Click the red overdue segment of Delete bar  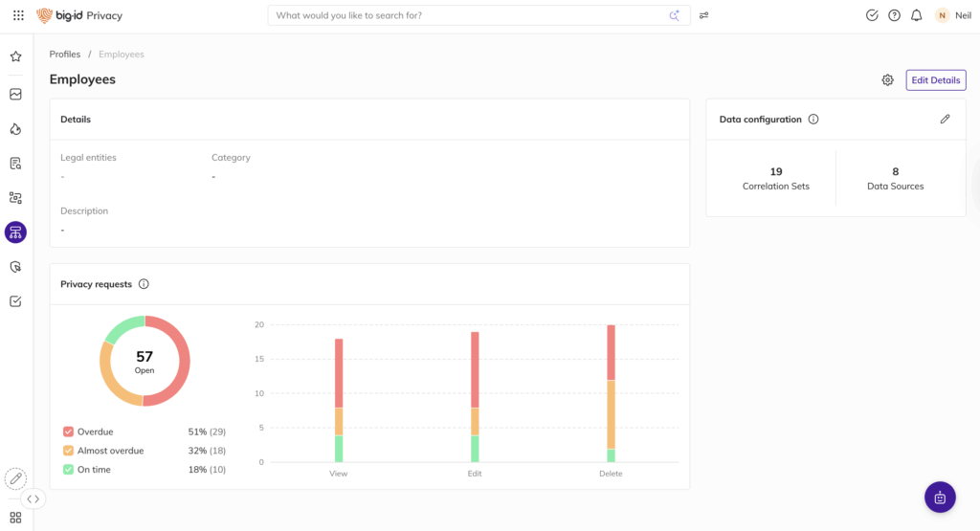tap(611, 352)
